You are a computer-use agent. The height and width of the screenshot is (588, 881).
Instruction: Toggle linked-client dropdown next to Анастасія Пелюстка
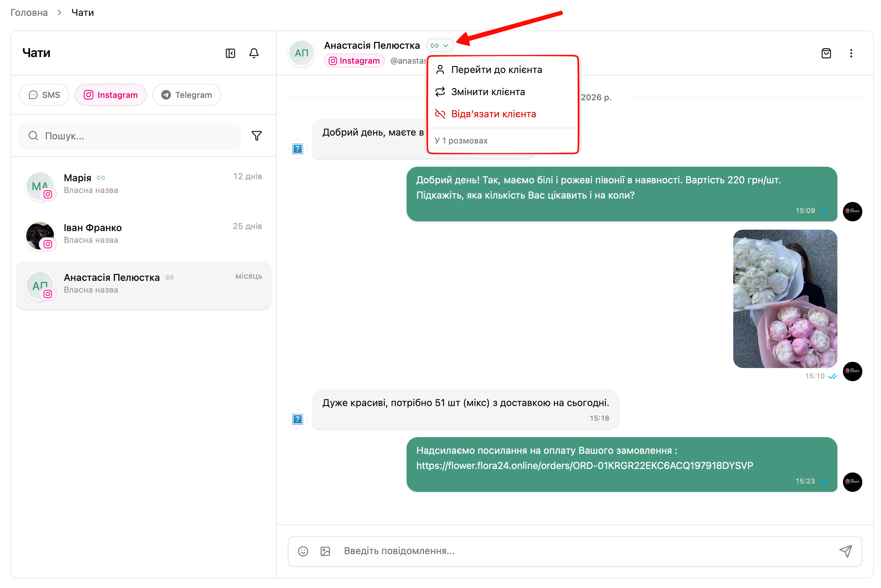point(439,45)
